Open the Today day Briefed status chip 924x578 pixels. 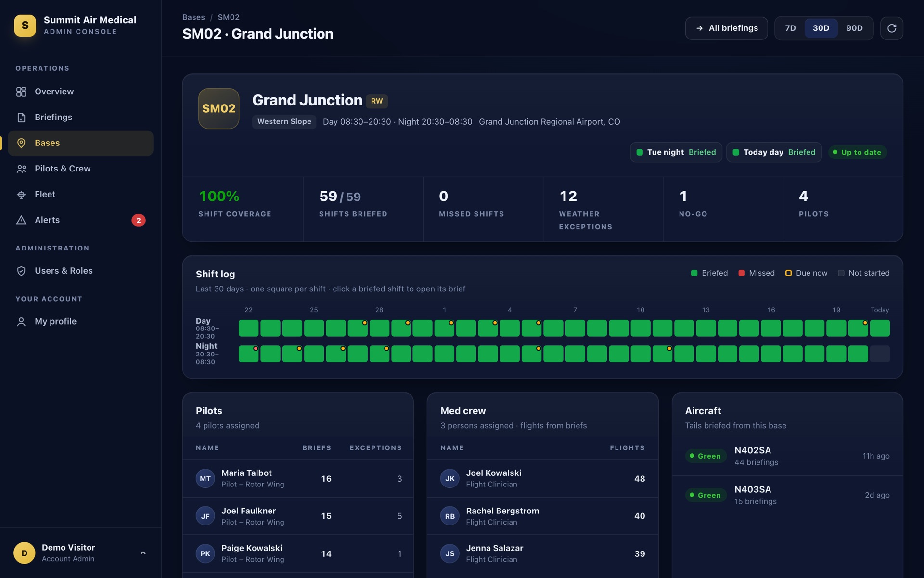tap(774, 152)
